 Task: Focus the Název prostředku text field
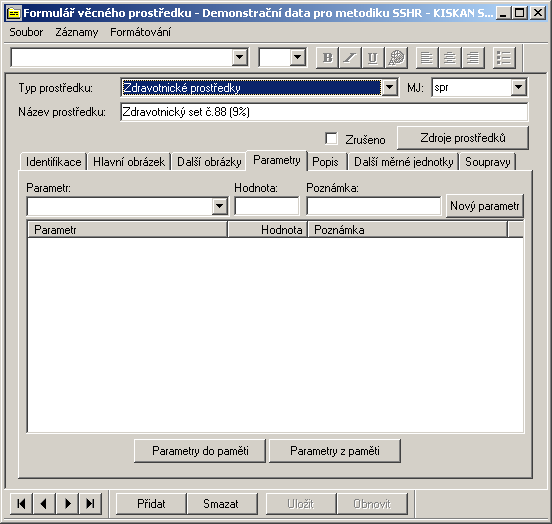pos(324,112)
